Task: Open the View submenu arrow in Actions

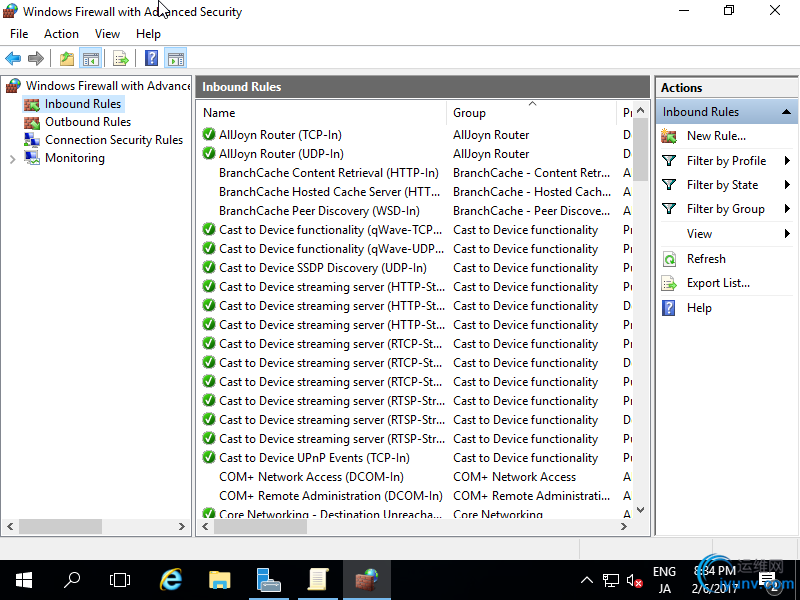Action: point(787,234)
